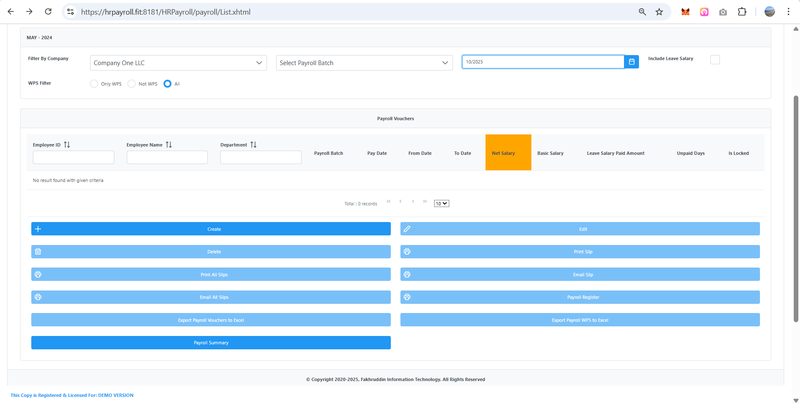This screenshot has height=404, width=800.
Task: Open the pink extension icon
Action: [x=704, y=12]
